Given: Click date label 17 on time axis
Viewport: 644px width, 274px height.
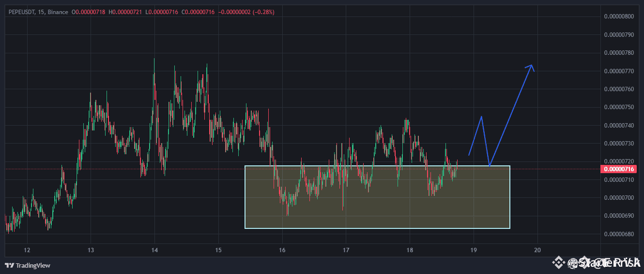Looking at the screenshot, I should tap(346, 250).
